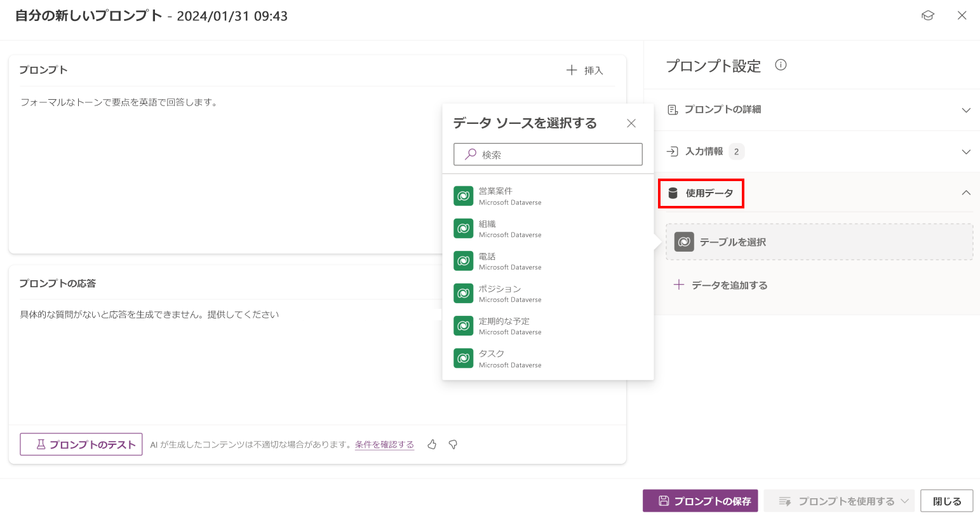Screen dimensions: 980x516
Task: Click the Dataverse icon for 定期的な予定
Action: coord(464,325)
